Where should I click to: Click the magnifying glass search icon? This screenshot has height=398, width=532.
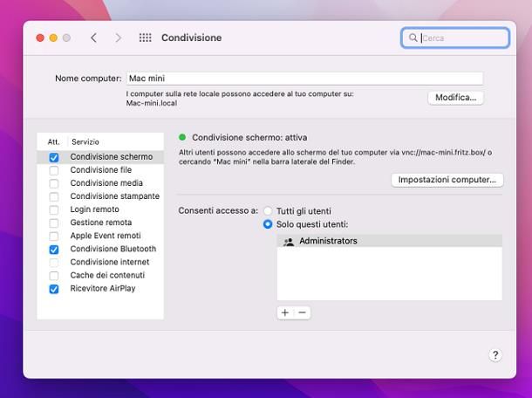coord(413,38)
